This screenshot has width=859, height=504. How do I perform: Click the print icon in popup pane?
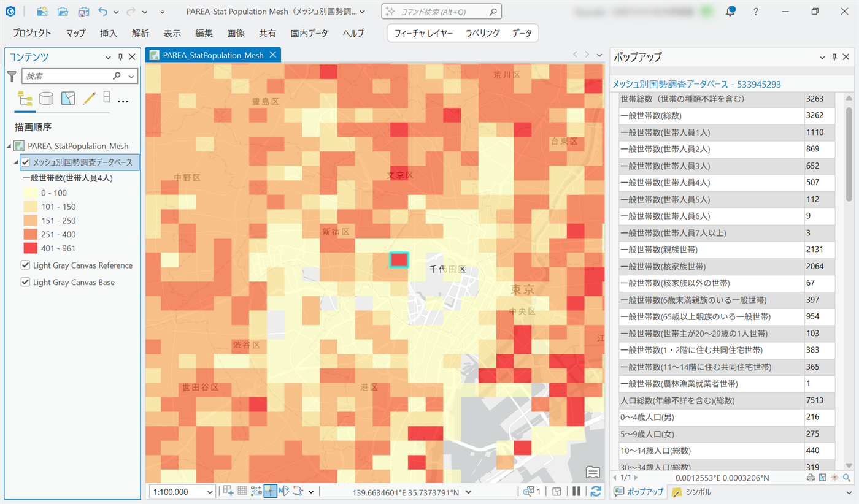pos(811,478)
